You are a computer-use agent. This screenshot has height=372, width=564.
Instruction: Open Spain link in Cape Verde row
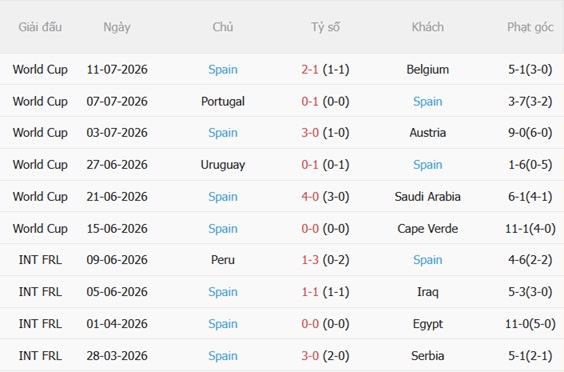coord(223,229)
